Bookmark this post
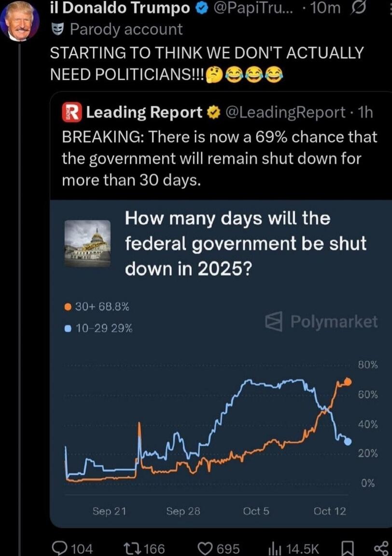 click(347, 548)
